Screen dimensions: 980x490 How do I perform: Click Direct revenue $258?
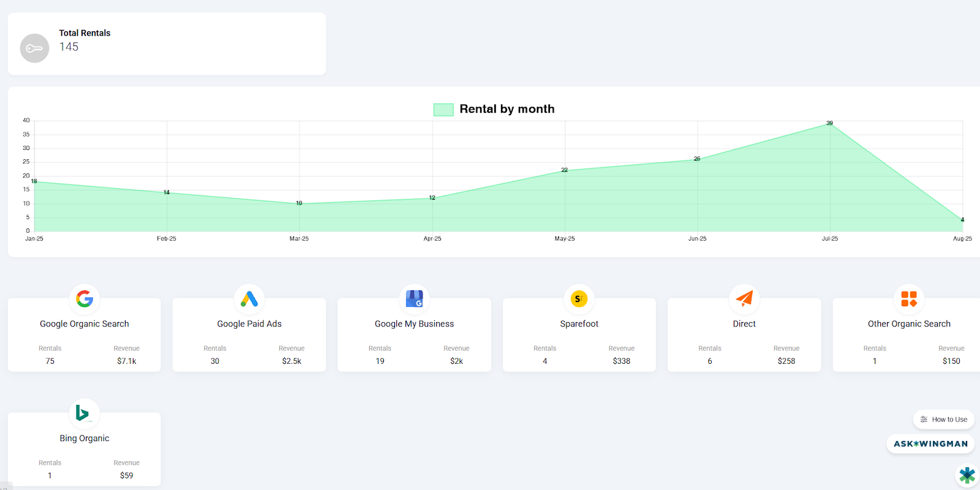pyautogui.click(x=786, y=361)
